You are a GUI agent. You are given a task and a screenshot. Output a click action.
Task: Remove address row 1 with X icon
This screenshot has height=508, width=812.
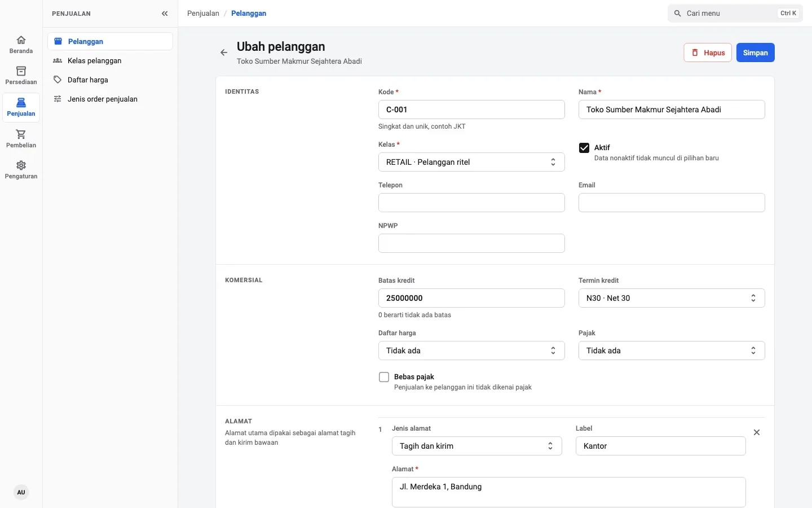click(757, 432)
